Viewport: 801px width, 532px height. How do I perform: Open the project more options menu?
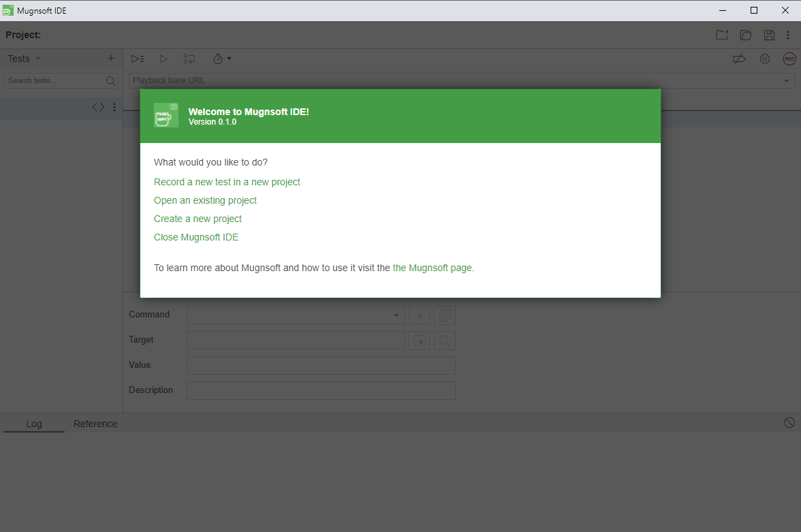coord(788,35)
